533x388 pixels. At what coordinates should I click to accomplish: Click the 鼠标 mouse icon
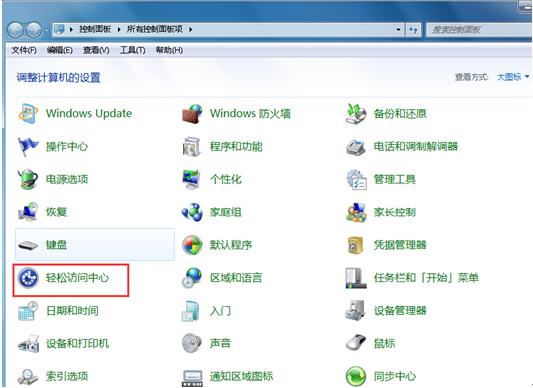point(356,343)
